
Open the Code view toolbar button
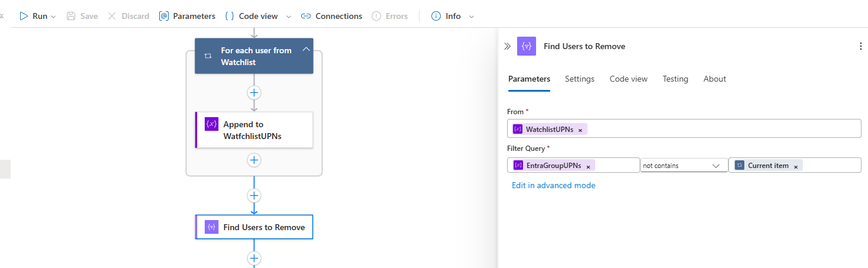point(251,16)
